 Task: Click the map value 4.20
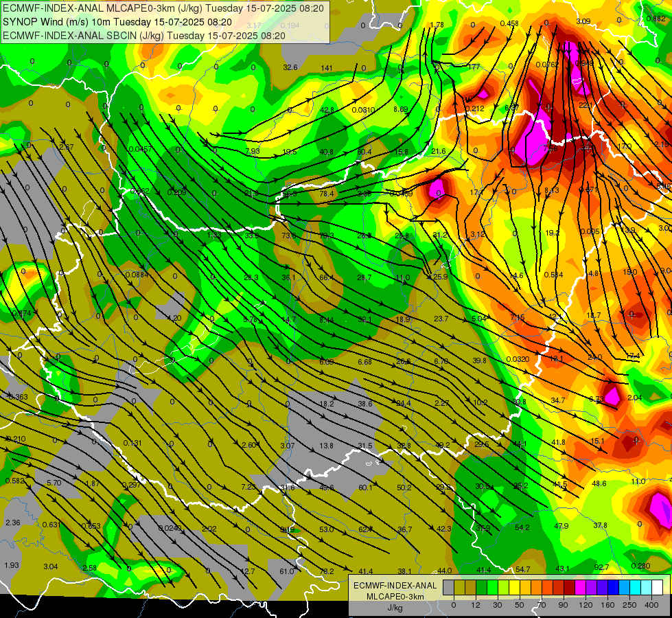point(174,318)
